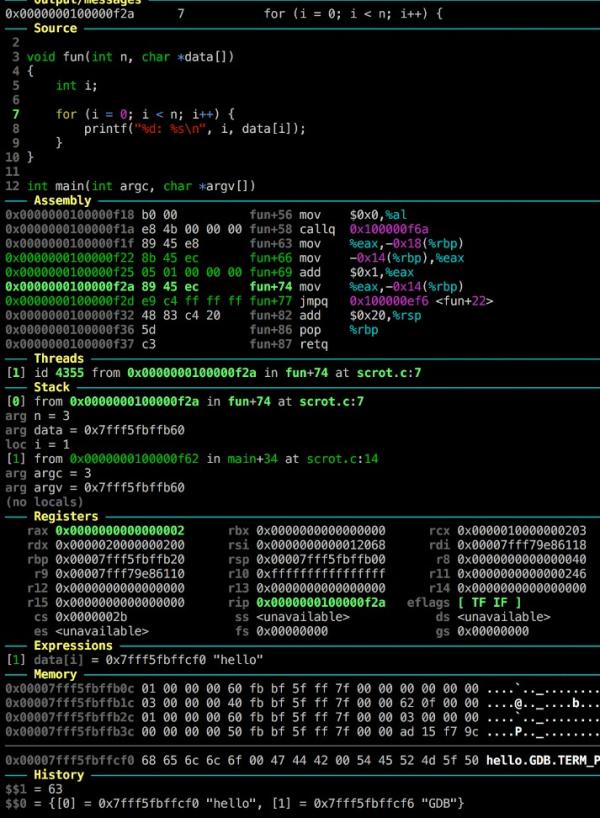Click the Assembly section header
Image resolution: width=600 pixels, height=818 pixels.
(x=62, y=201)
